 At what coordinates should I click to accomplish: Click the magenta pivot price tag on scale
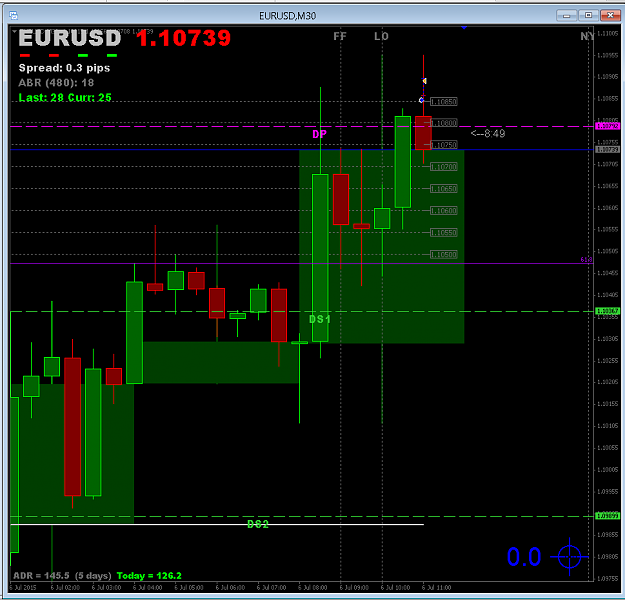coord(607,126)
